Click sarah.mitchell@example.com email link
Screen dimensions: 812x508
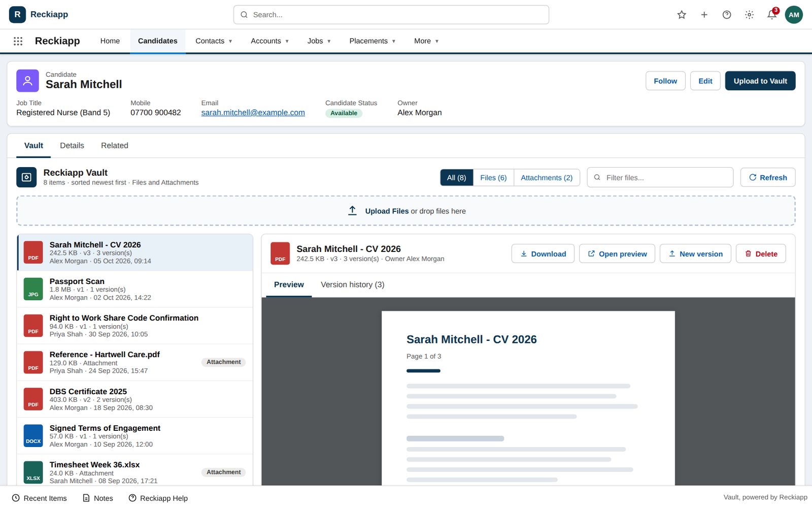253,113
